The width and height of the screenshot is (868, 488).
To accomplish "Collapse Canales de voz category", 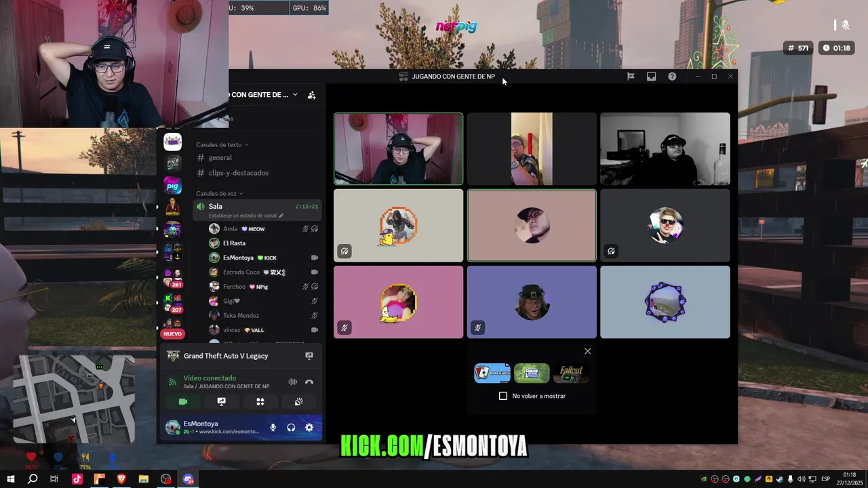I will point(220,193).
